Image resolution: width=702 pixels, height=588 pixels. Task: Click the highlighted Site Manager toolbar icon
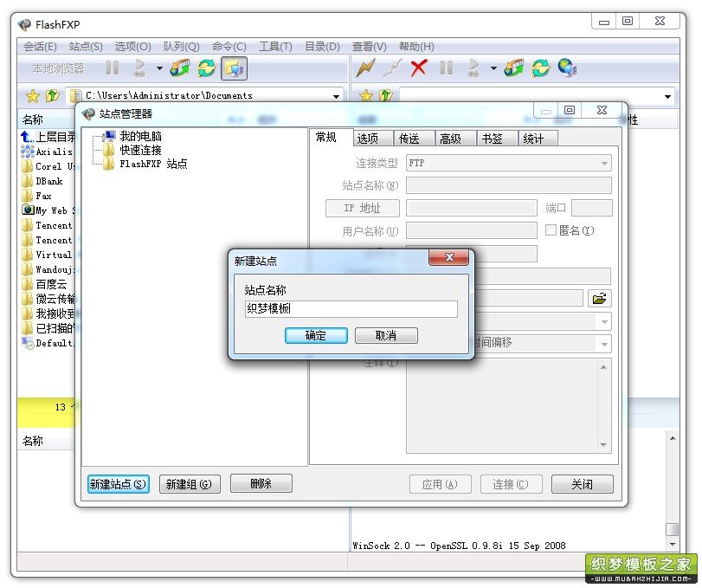click(232, 68)
